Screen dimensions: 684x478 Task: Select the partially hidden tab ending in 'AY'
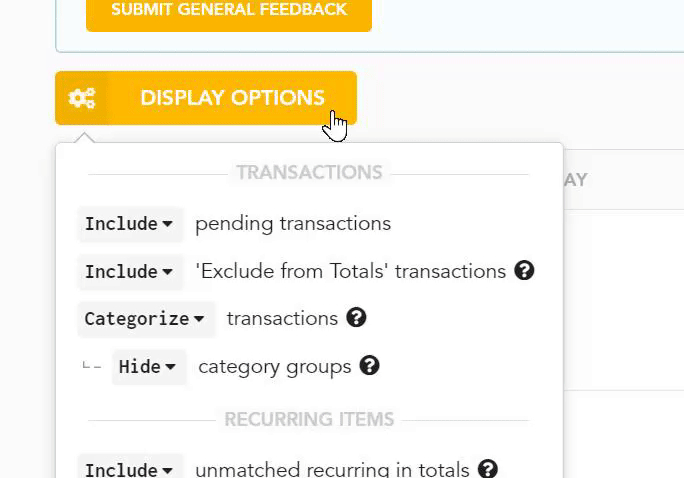pyautogui.click(x=575, y=180)
